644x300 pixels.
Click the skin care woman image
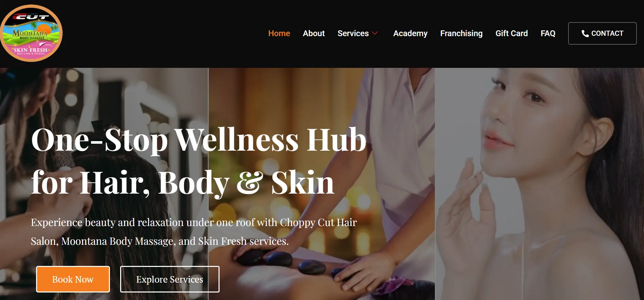click(x=540, y=184)
